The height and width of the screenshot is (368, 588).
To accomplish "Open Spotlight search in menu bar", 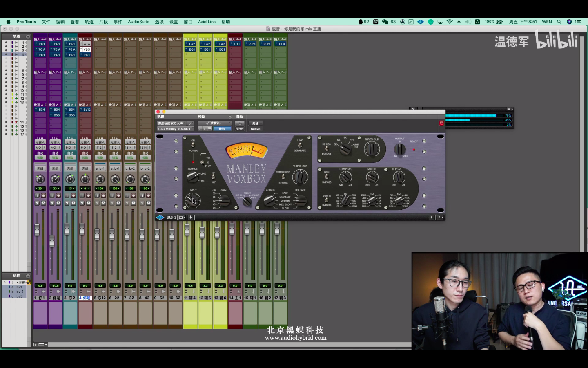I will [x=559, y=22].
